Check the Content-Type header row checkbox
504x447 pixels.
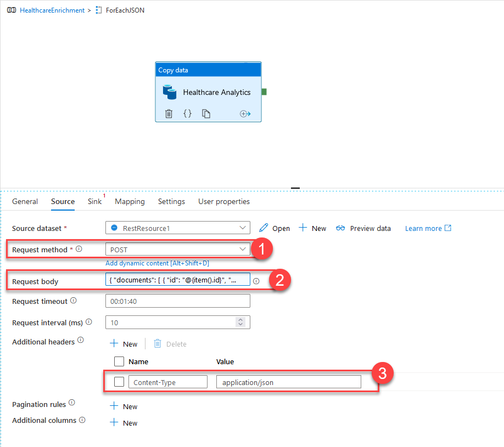coord(119,382)
